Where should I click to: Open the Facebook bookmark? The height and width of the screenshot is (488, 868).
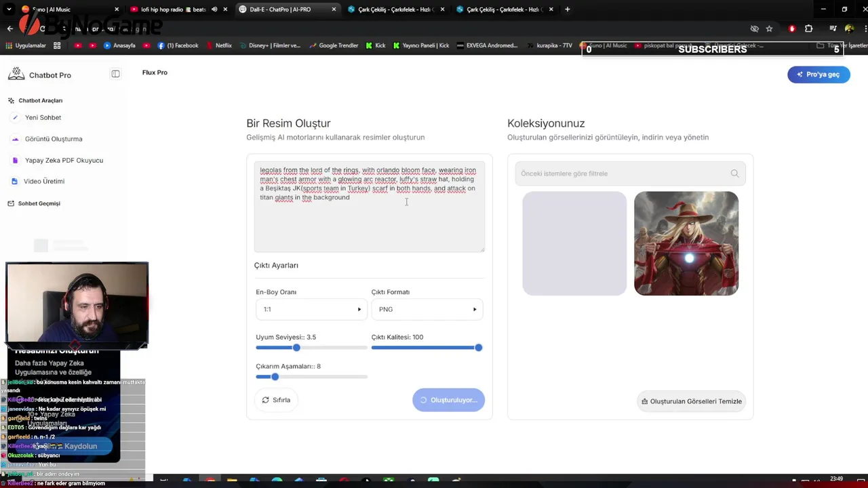pyautogui.click(x=178, y=45)
